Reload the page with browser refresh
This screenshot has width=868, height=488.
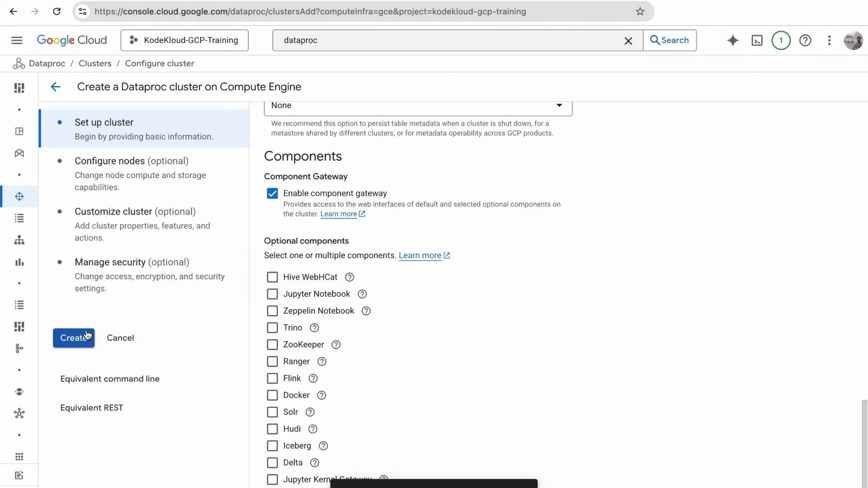[57, 11]
